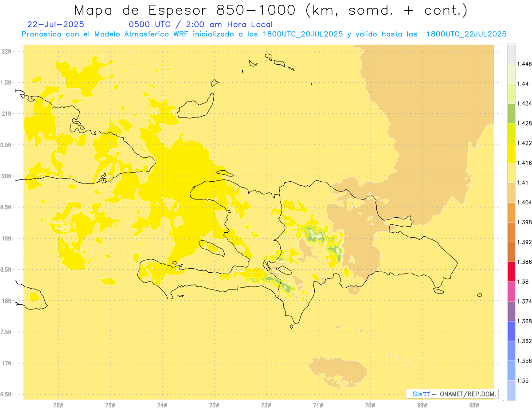The width and height of the screenshot is (532, 411).
Task: Click the colorbar value 1.368
Action: coord(525,321)
